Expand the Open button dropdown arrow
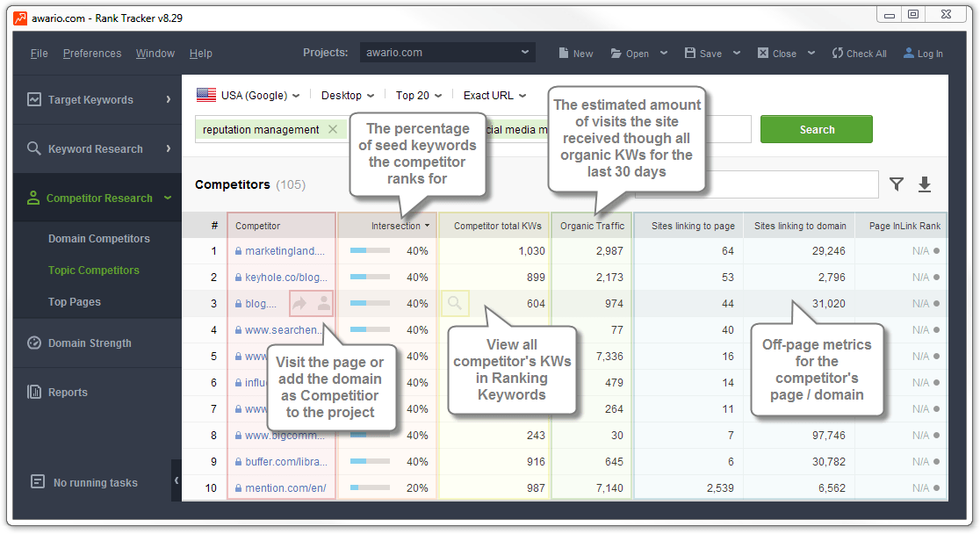The height and width of the screenshot is (534, 980). (x=664, y=54)
